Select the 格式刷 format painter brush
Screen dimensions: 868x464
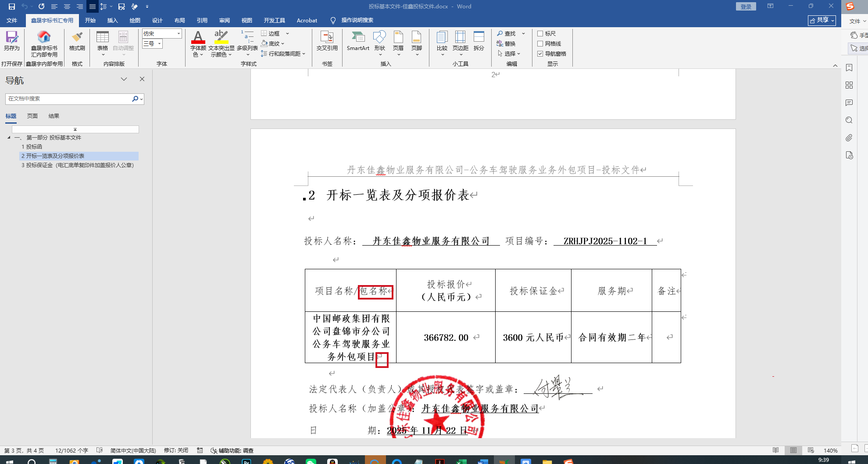(77, 41)
